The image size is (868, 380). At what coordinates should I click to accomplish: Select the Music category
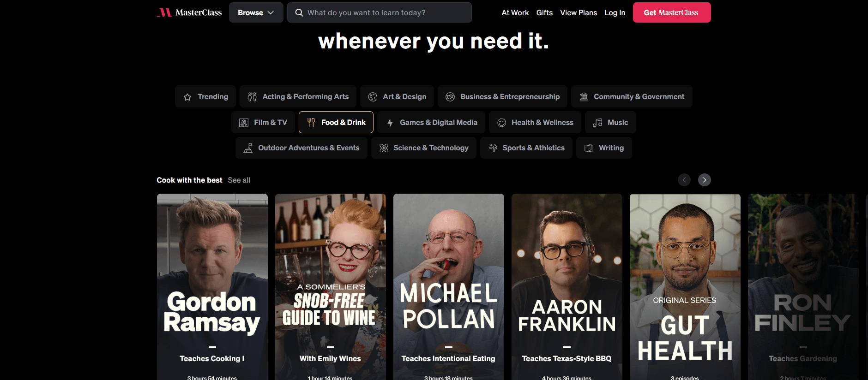coord(610,122)
